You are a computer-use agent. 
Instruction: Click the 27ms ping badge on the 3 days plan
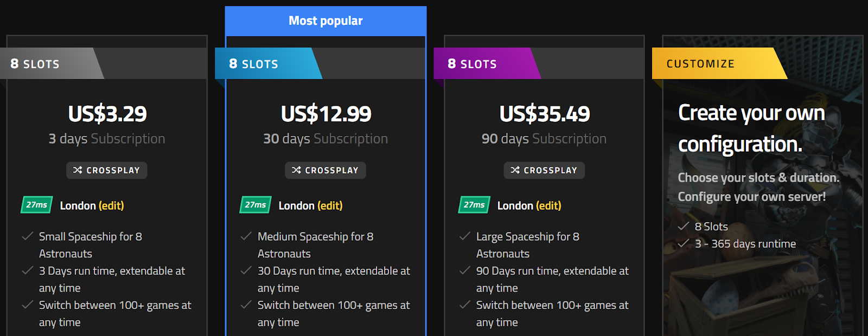36,205
